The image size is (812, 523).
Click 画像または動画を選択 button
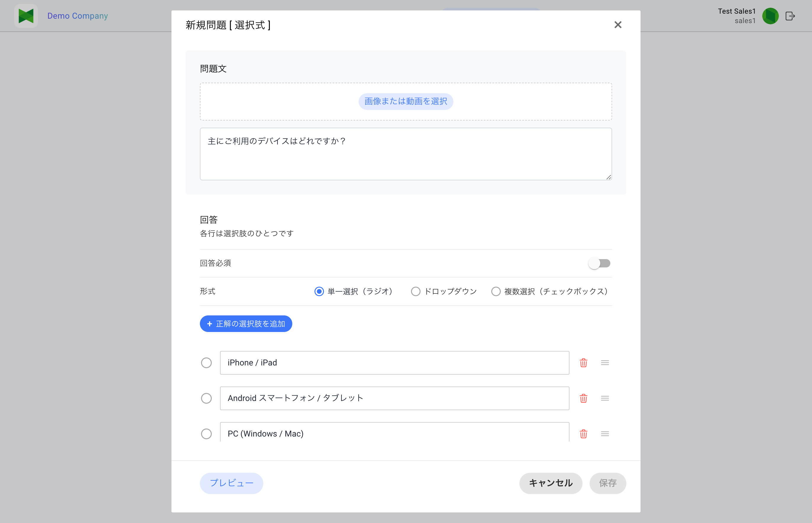406,101
